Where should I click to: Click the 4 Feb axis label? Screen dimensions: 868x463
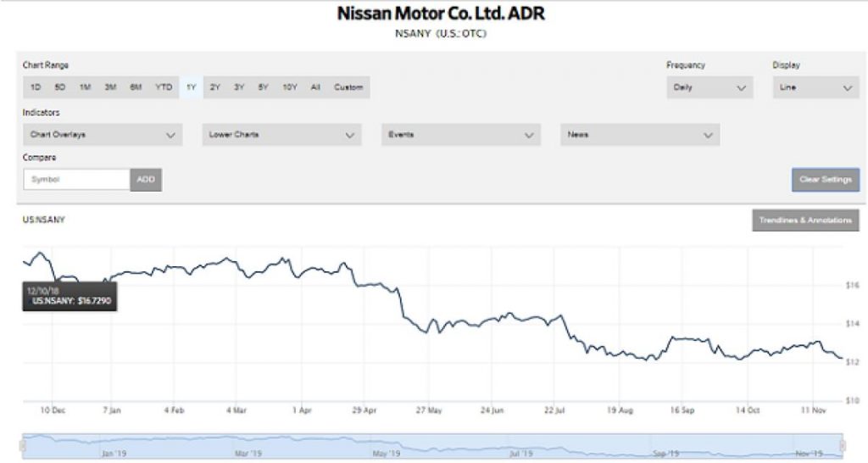click(x=174, y=410)
